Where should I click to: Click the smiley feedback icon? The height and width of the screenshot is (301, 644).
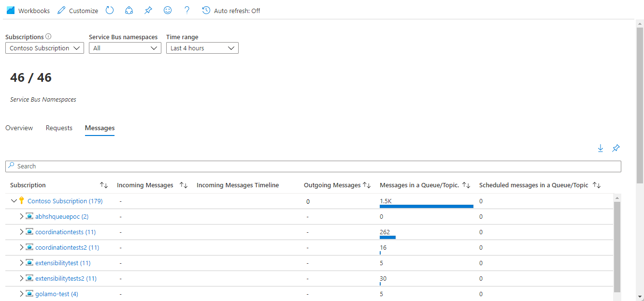click(x=168, y=10)
